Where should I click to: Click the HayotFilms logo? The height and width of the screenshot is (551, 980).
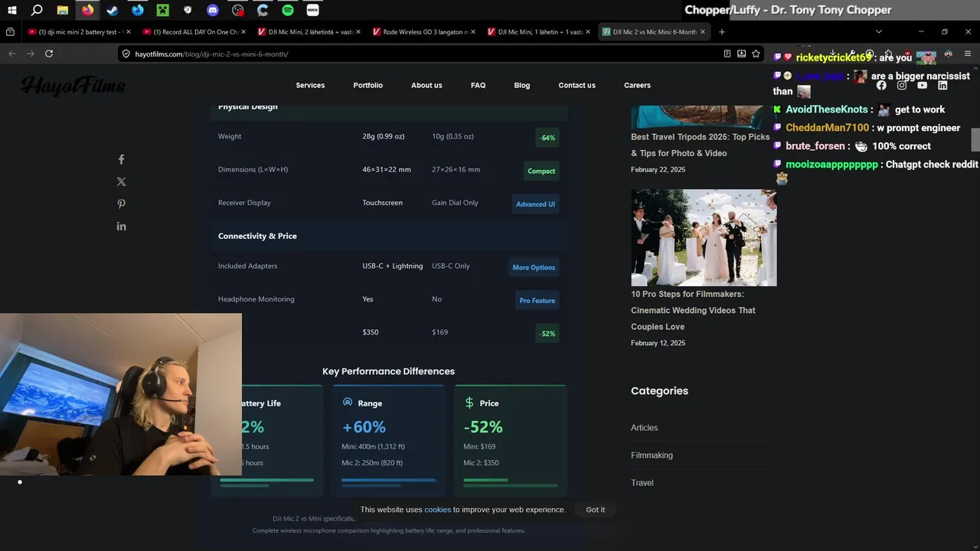coord(73,85)
